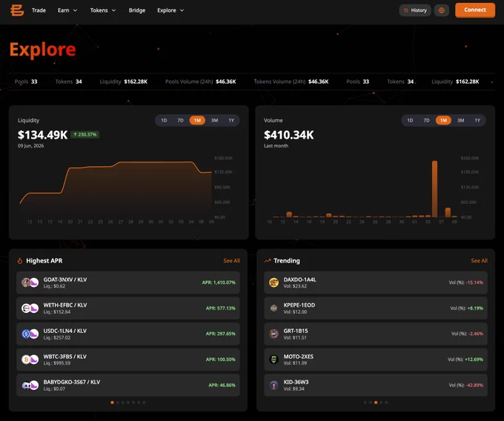Open WETH-EFBC / KLV pool row
Screen dimensions: 504x421
pyautogui.click(x=128, y=308)
